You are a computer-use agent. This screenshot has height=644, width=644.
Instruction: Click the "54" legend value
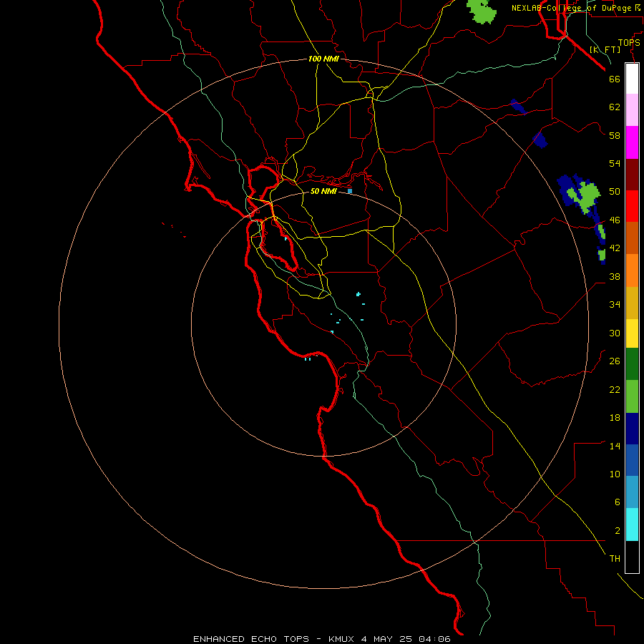pos(615,163)
